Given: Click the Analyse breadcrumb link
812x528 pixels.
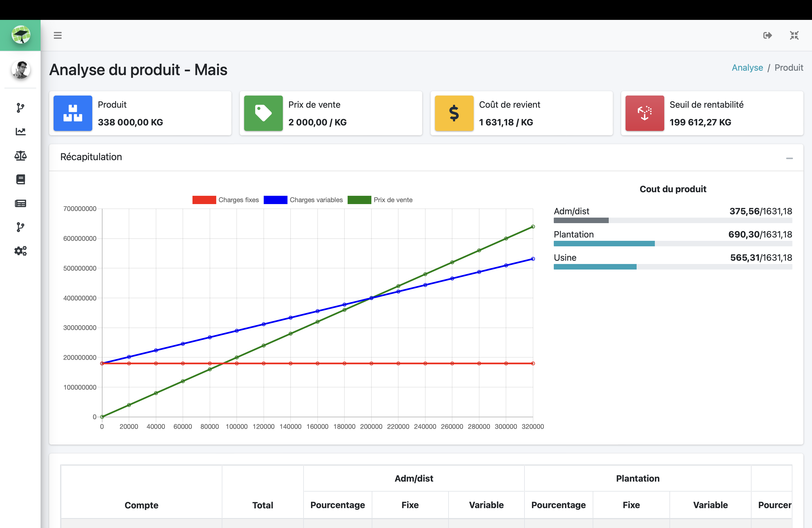Looking at the screenshot, I should pos(747,68).
